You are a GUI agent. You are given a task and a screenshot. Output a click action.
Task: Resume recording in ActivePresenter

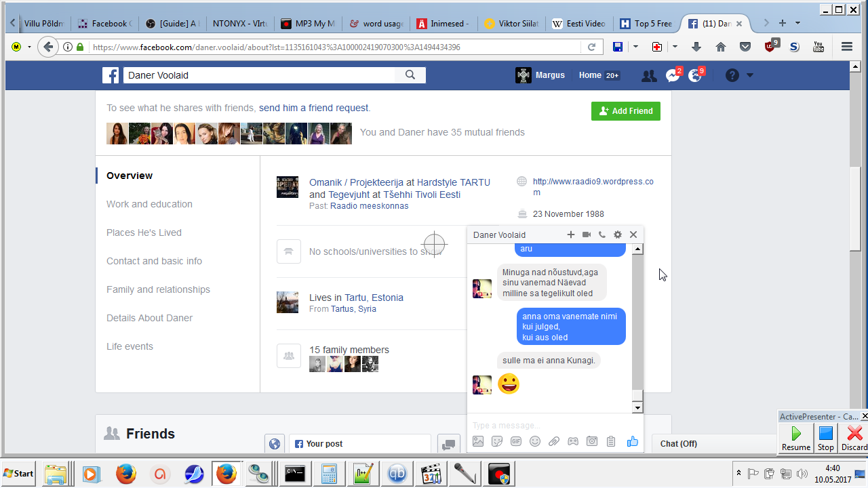pos(796,438)
